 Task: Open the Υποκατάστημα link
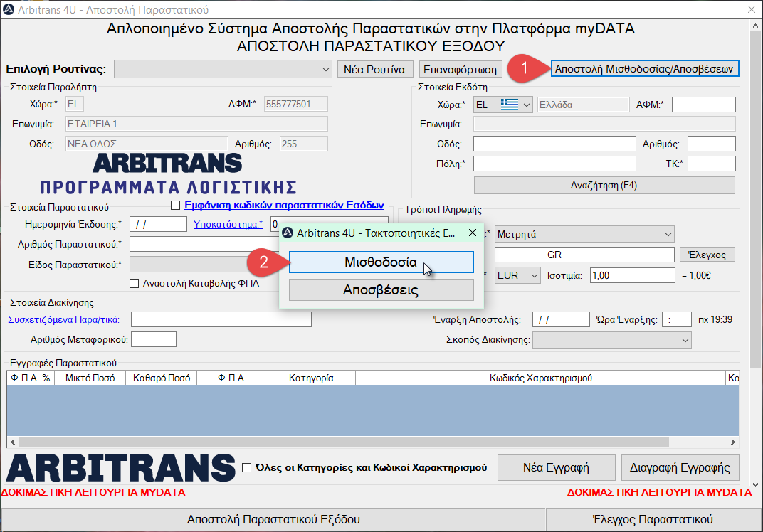[228, 224]
